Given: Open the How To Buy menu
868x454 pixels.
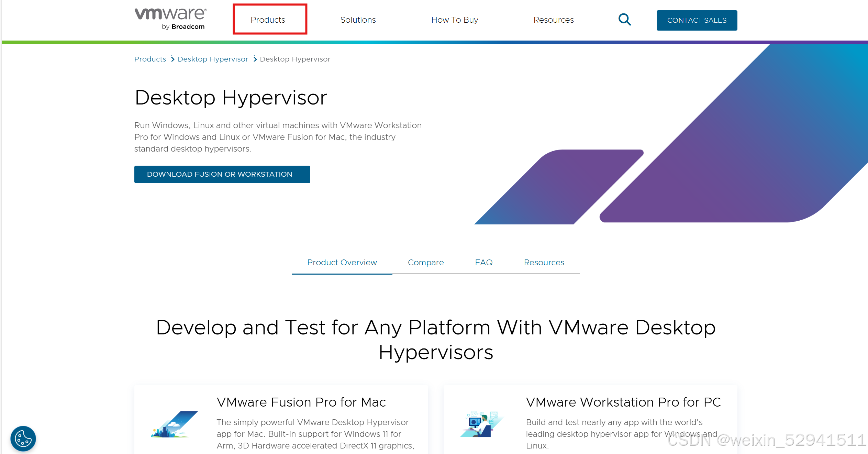Looking at the screenshot, I should (x=455, y=20).
